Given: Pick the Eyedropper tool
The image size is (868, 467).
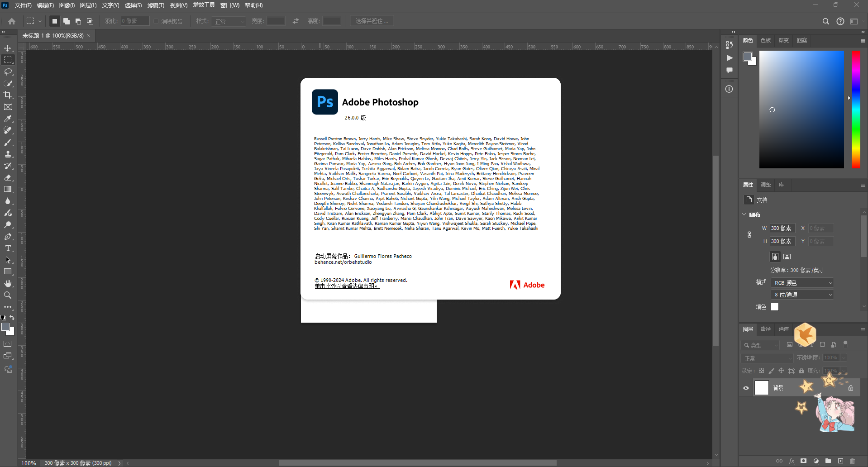Looking at the screenshot, I should (x=8, y=119).
